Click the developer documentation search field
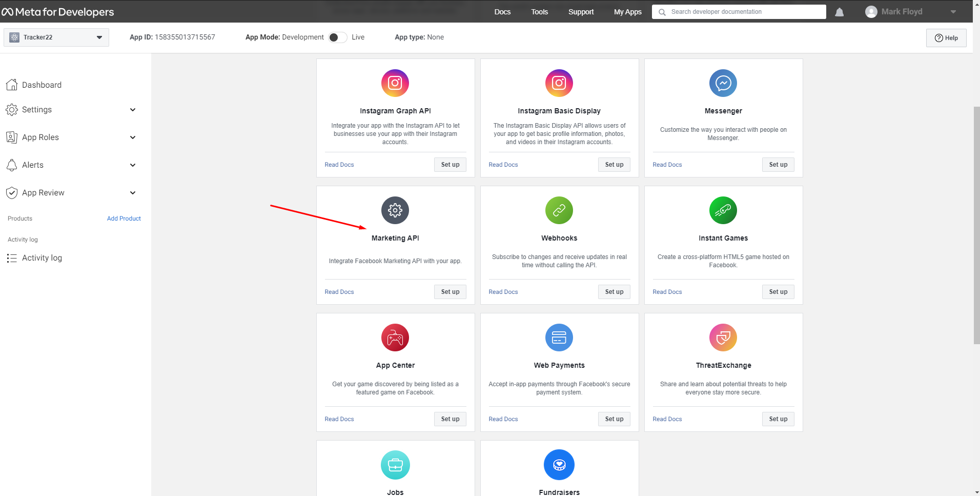 click(x=739, y=12)
